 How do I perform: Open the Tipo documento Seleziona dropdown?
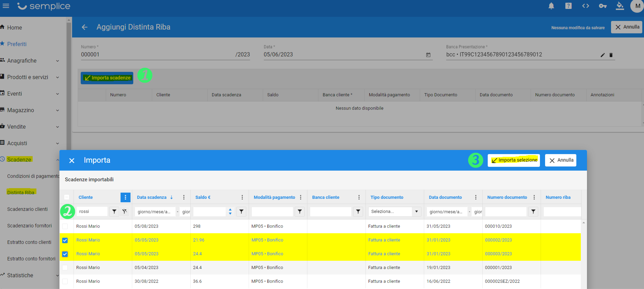pyautogui.click(x=395, y=212)
